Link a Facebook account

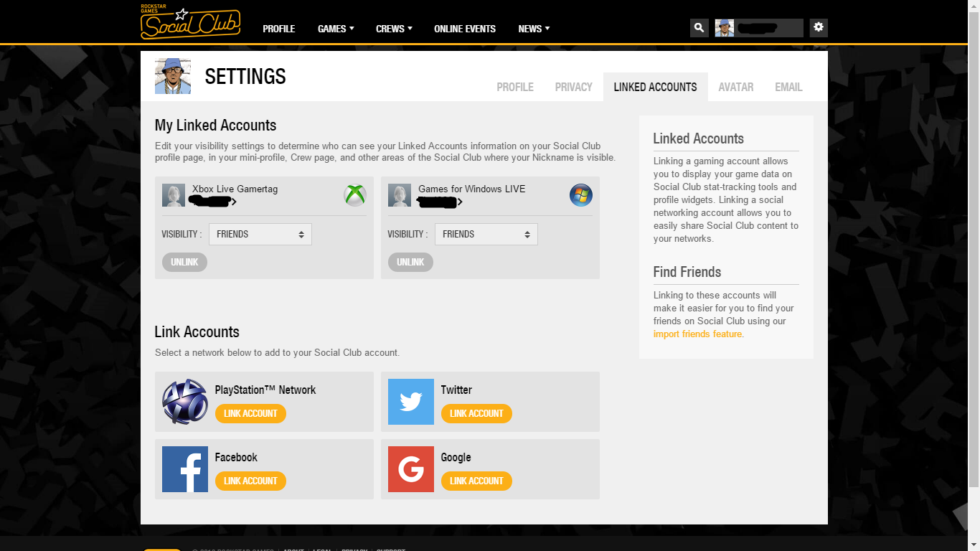pos(250,481)
